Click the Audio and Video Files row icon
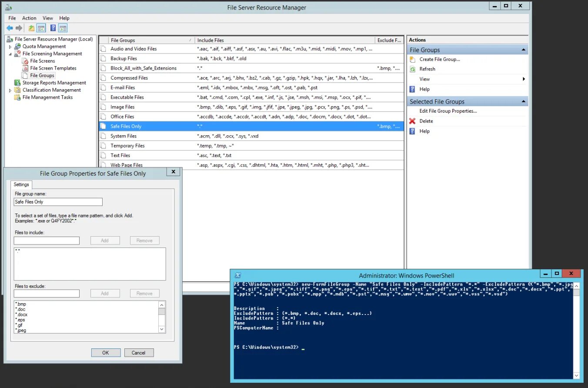Viewport: 588px width, 388px height. 103,49
